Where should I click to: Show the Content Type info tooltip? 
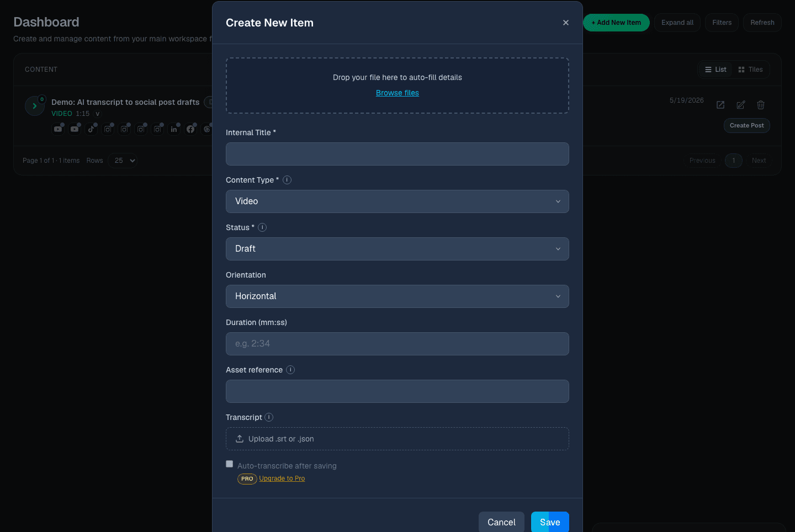point(287,180)
